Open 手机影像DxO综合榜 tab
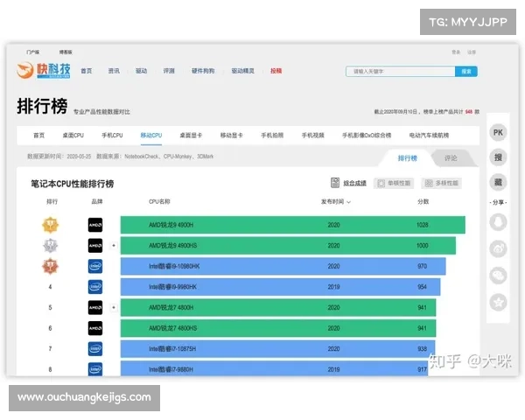This screenshot has width=525, height=420. coord(367,136)
